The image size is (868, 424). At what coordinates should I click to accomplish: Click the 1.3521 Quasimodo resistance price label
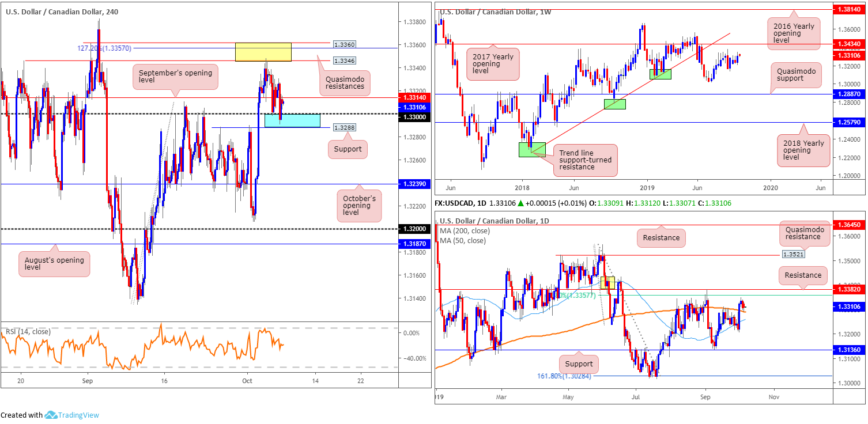pos(793,253)
